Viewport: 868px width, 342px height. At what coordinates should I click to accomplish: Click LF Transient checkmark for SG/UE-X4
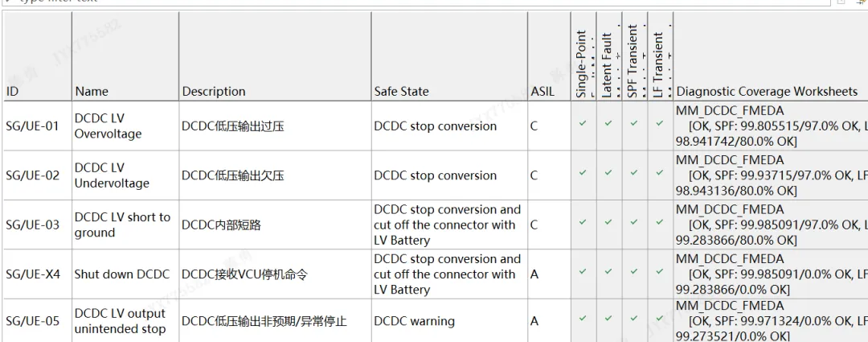pyautogui.click(x=659, y=271)
